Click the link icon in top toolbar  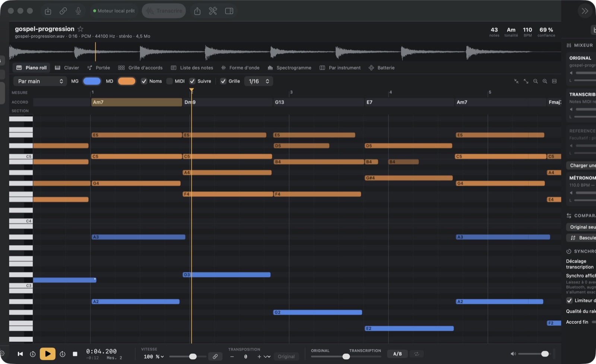coord(63,11)
